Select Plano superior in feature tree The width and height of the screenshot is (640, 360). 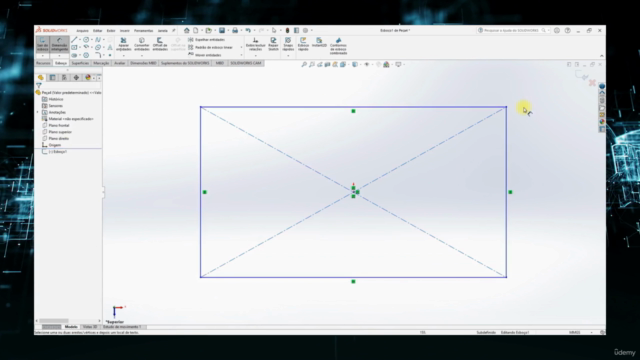60,132
